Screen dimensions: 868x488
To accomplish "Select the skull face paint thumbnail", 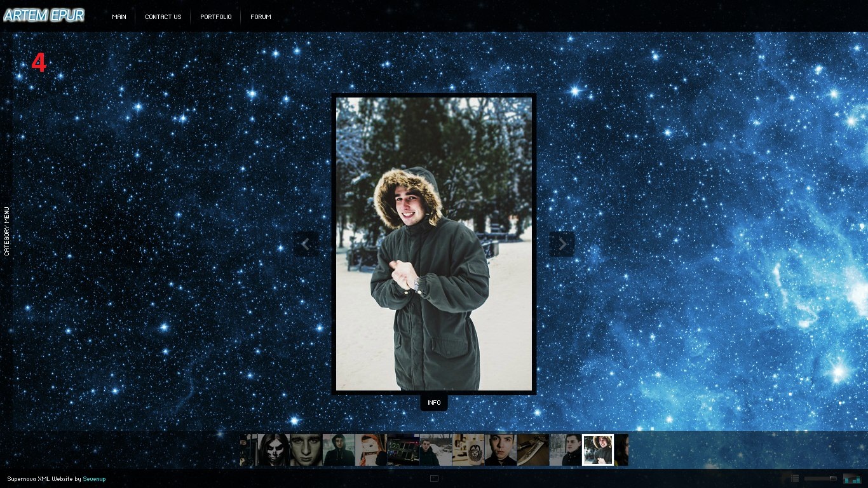I will click(273, 450).
